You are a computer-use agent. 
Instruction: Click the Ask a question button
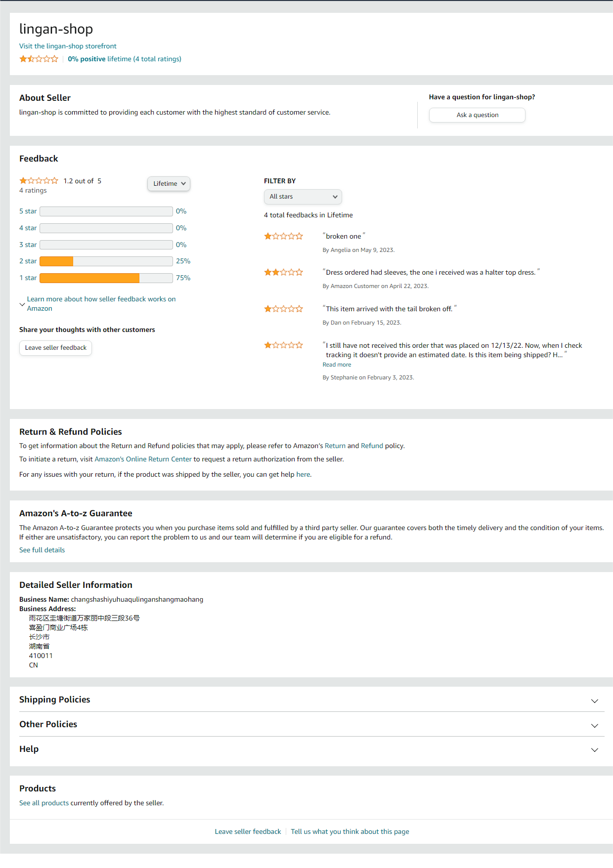[477, 115]
